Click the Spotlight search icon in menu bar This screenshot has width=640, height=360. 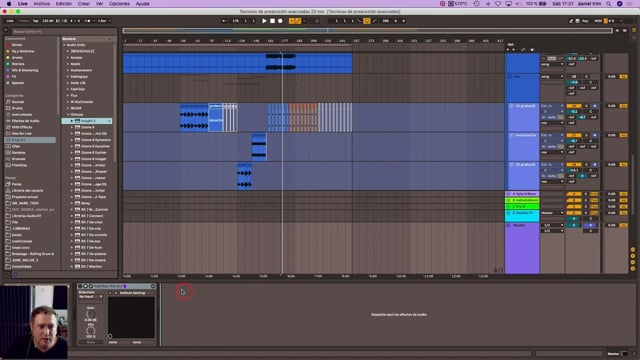[609, 4]
